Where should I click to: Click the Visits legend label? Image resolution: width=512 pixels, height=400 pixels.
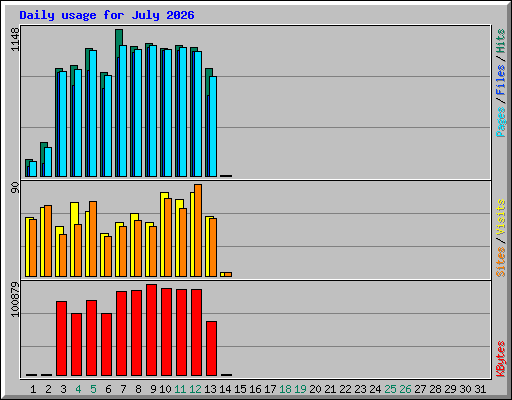(x=501, y=217)
